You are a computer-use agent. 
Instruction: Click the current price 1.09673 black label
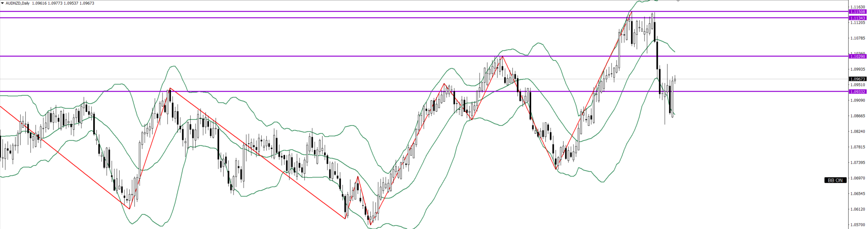(857, 79)
